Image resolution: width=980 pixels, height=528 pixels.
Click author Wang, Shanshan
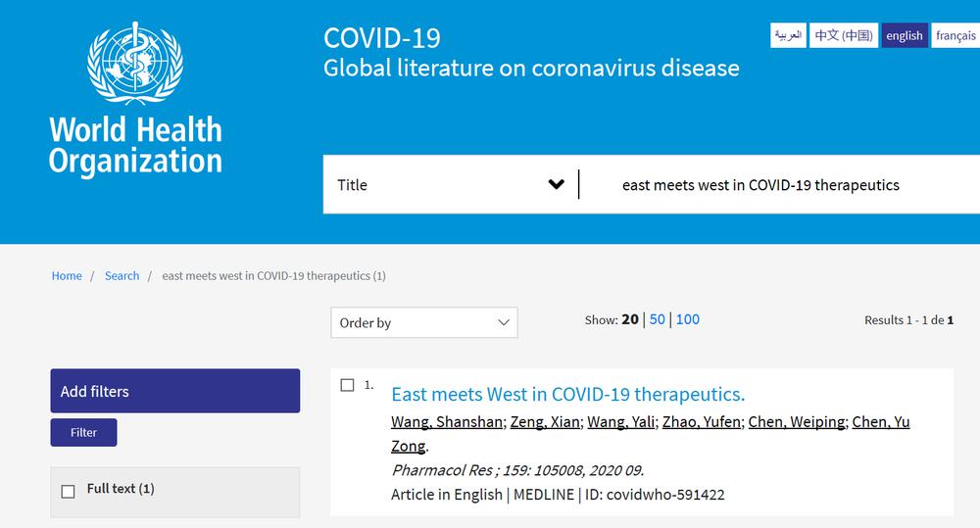(447, 422)
